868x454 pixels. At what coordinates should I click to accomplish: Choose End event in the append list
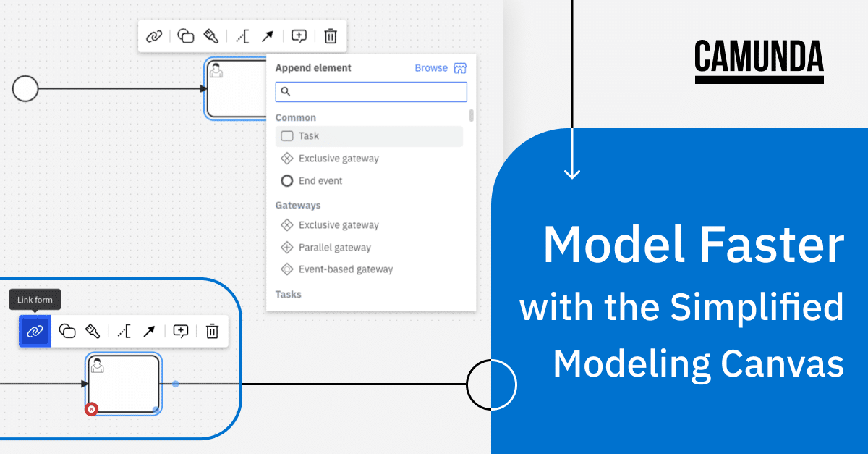[x=369, y=181]
